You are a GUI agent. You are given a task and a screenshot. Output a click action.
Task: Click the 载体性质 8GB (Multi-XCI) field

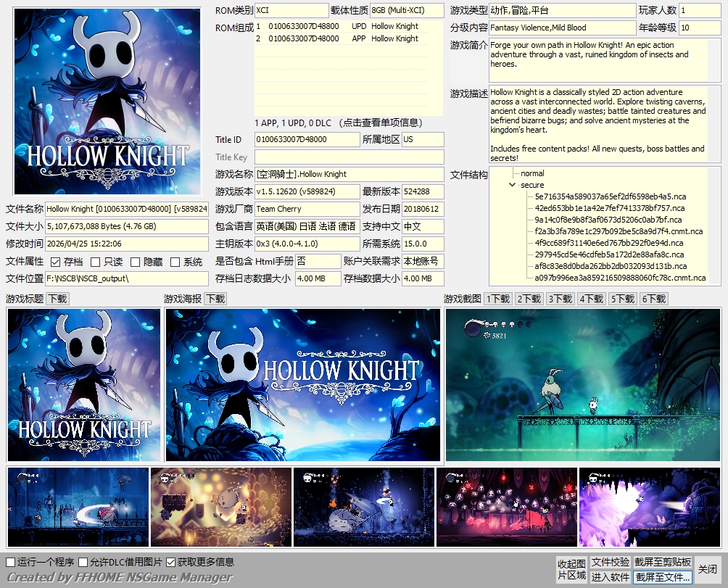tap(407, 10)
